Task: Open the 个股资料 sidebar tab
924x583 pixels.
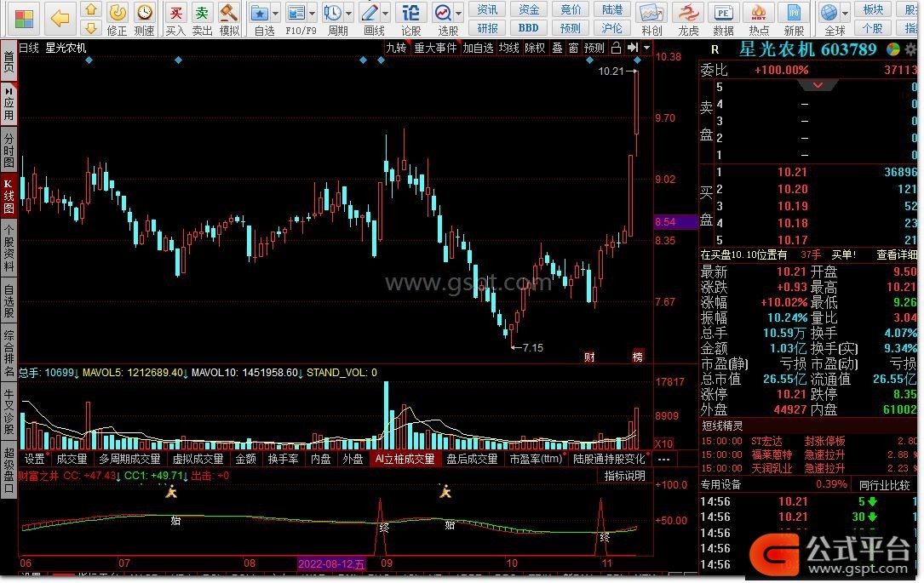Action: [9, 248]
